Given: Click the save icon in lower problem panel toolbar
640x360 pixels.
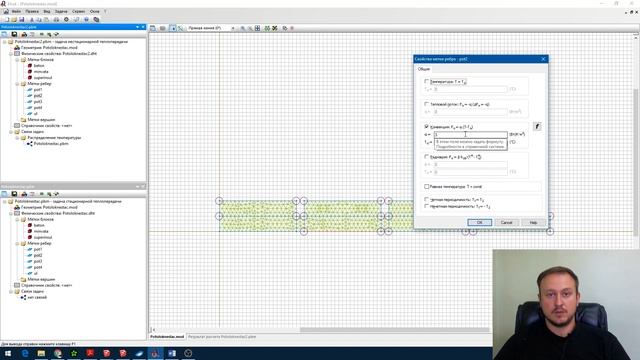Looking at the screenshot, I should click(14, 194).
